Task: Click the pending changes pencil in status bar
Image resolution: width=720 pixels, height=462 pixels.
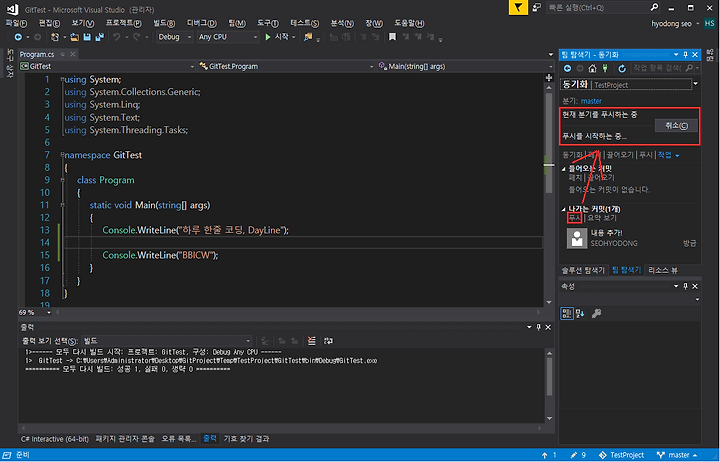Action: tap(578, 455)
